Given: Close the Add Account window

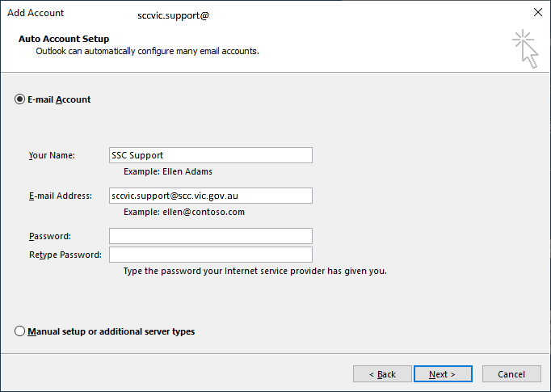Looking at the screenshot, I should tap(538, 13).
